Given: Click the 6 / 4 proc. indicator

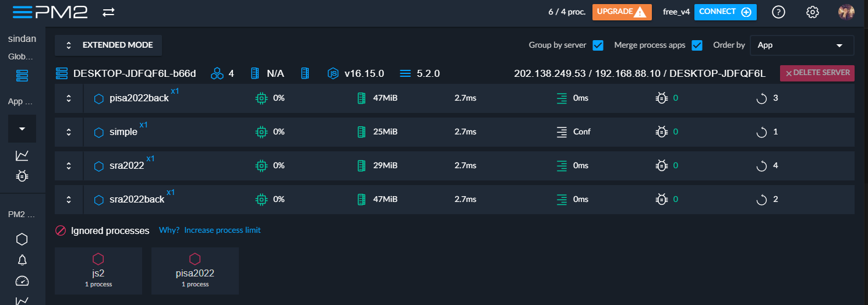Looking at the screenshot, I should pyautogui.click(x=567, y=12).
